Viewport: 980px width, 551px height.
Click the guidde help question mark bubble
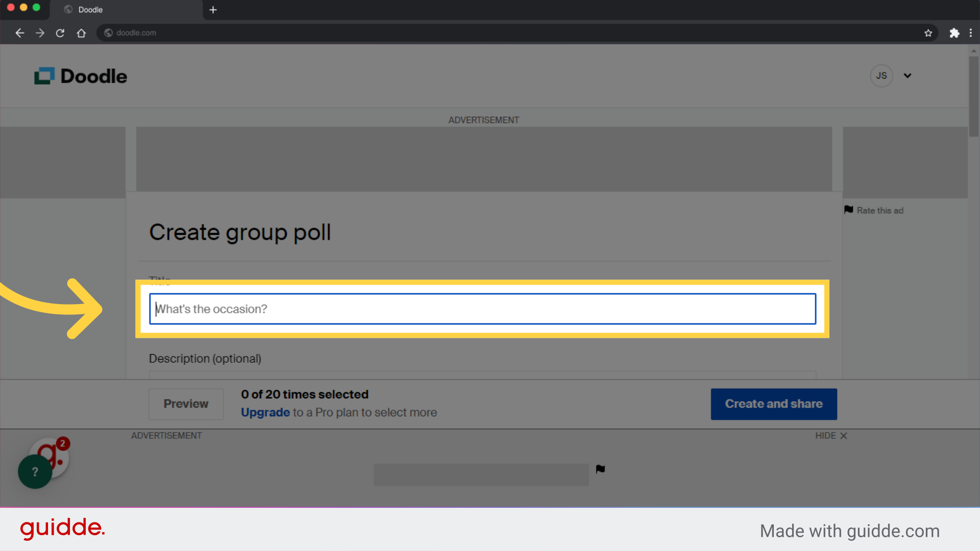tap(34, 471)
